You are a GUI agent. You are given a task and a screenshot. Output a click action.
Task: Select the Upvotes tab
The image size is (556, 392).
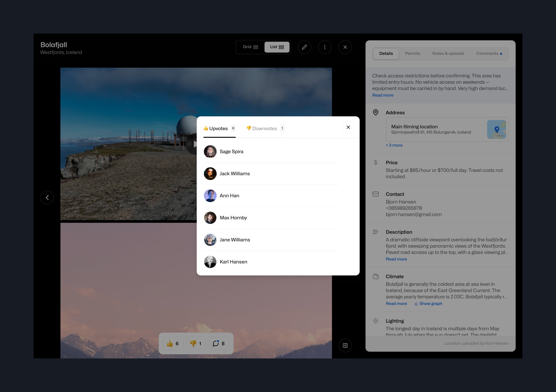(x=220, y=128)
